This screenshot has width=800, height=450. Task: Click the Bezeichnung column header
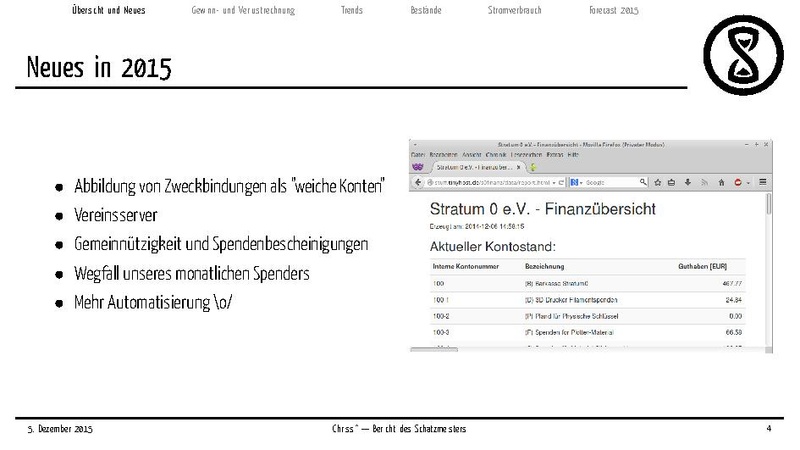point(544,266)
